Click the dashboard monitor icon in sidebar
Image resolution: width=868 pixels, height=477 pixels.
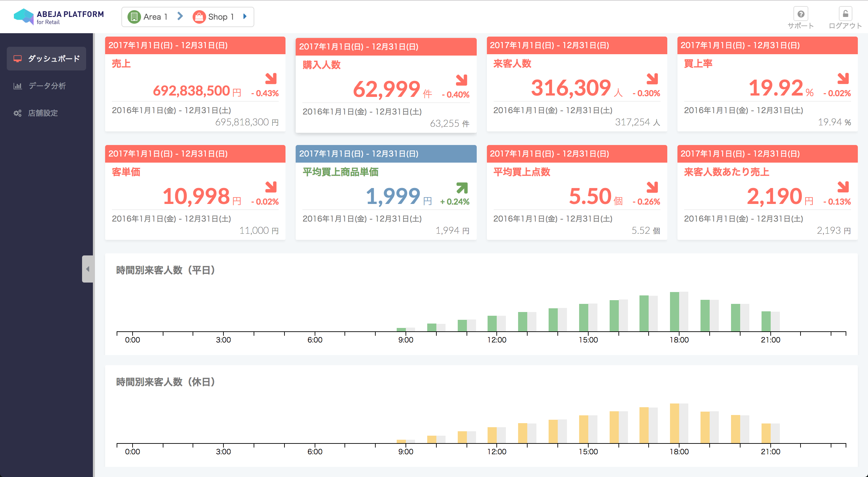coord(18,59)
